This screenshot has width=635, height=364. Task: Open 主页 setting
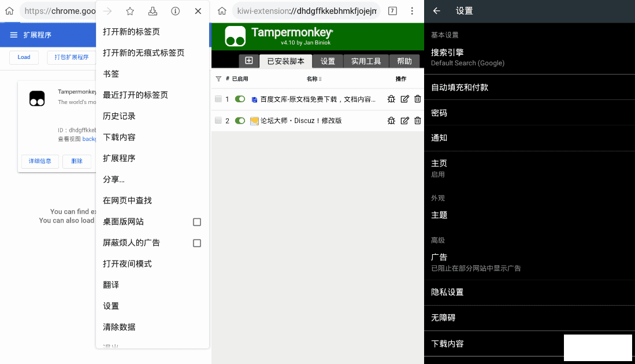pos(529,168)
